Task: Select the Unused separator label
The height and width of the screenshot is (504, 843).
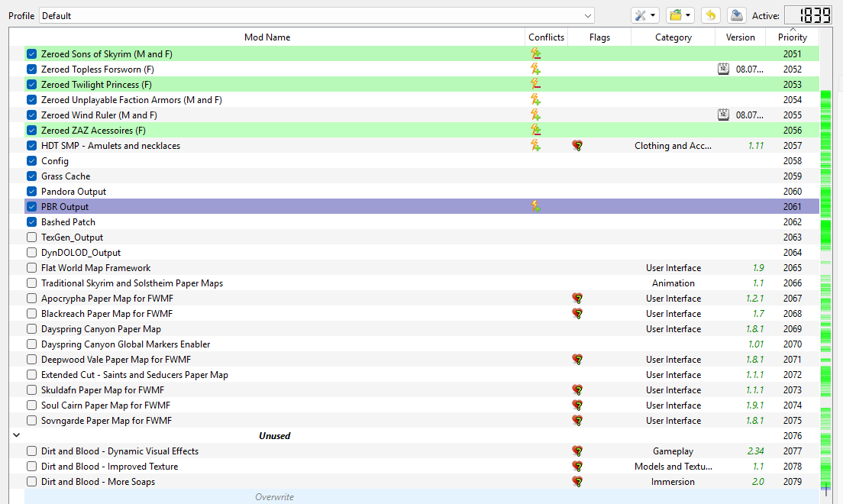Action: (274, 436)
